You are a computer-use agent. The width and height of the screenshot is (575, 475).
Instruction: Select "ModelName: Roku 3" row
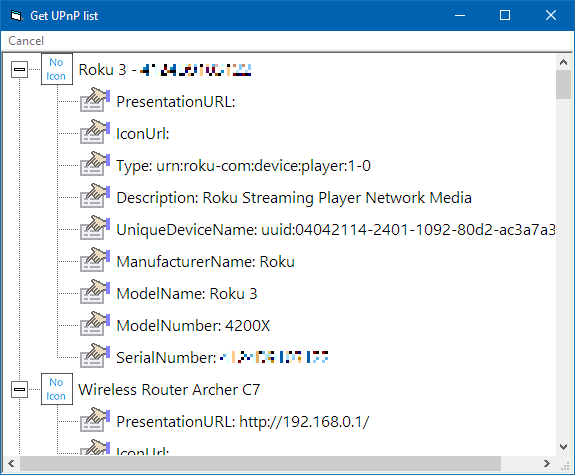coord(187,293)
